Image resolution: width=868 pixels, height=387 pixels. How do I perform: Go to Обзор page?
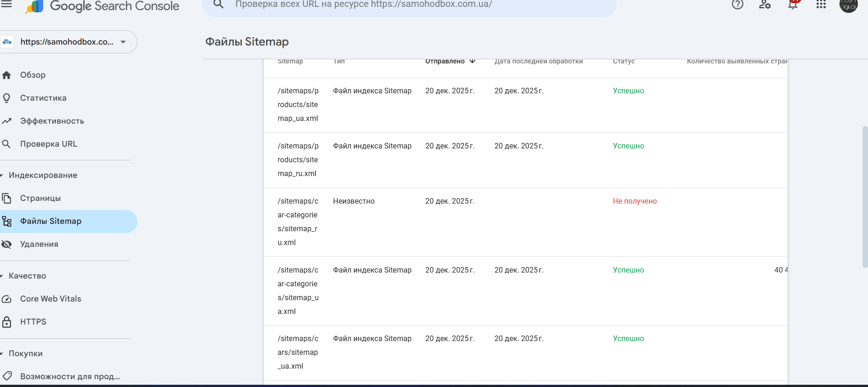tap(33, 75)
